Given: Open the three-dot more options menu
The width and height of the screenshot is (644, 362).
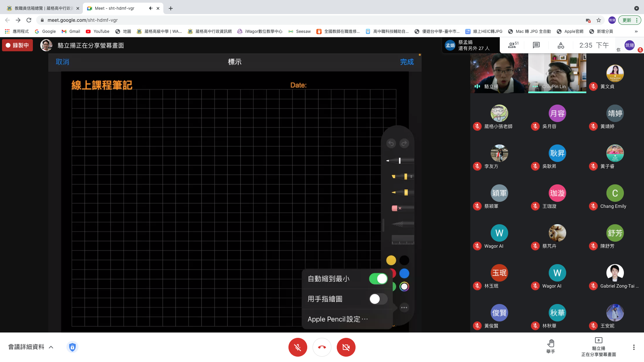Looking at the screenshot, I should click(x=634, y=347).
